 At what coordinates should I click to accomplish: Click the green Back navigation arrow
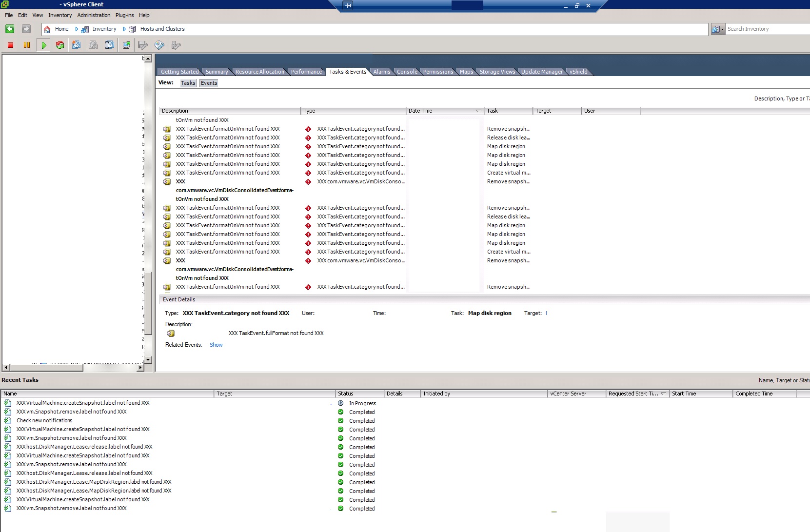point(10,29)
